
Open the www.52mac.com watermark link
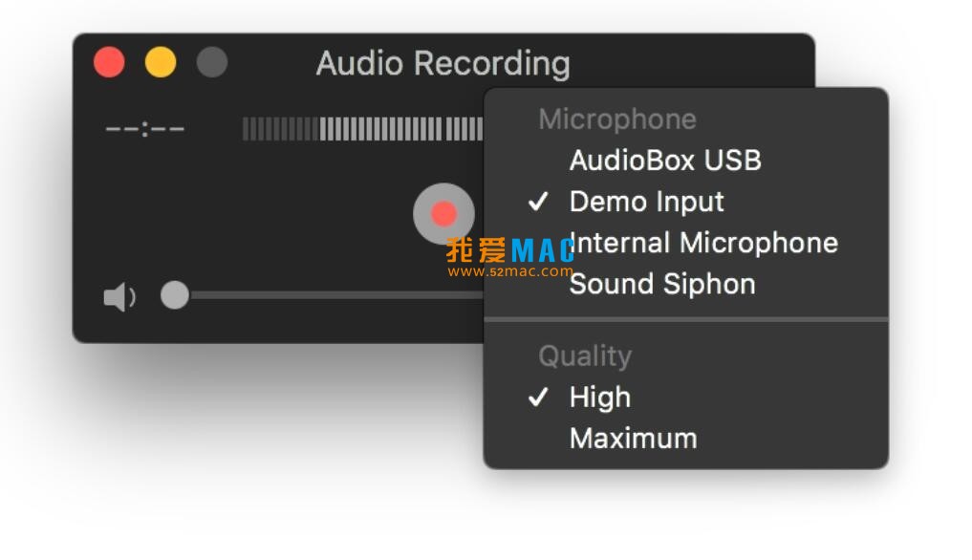[x=508, y=271]
